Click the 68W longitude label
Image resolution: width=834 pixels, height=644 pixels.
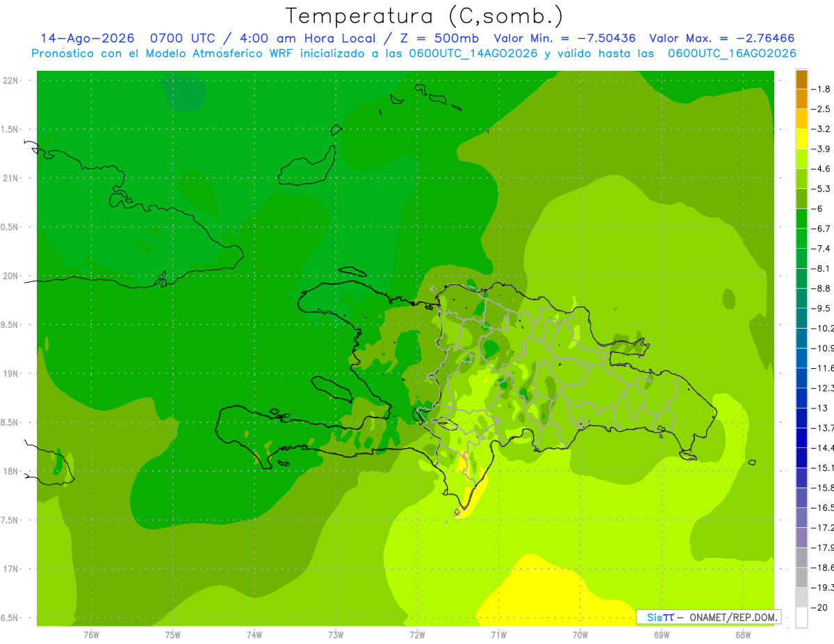pyautogui.click(x=743, y=634)
